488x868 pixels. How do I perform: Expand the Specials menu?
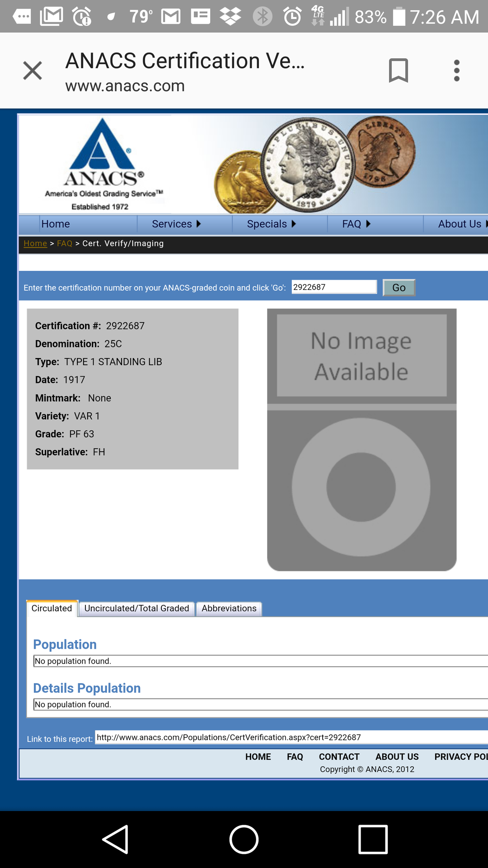click(x=271, y=224)
